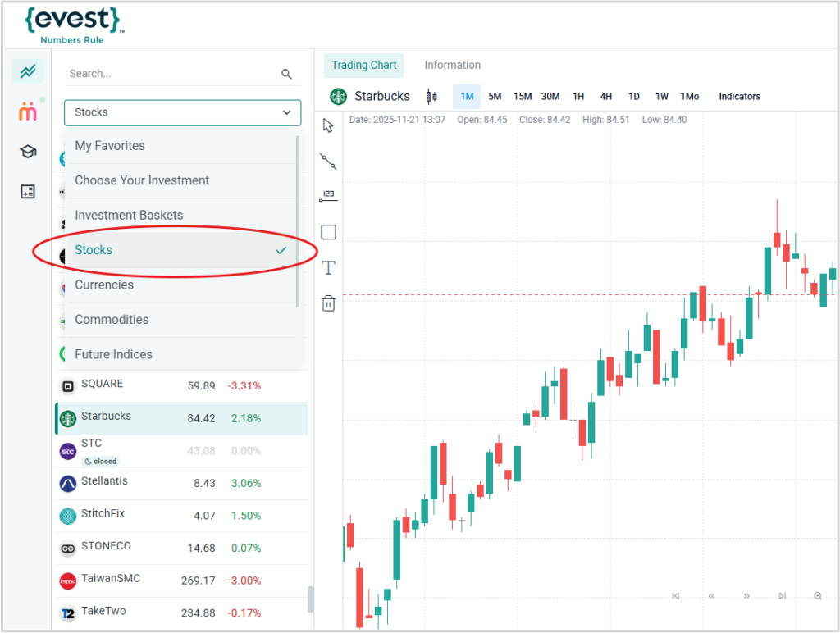Click the trash icon to delete drawings
The image size is (840, 633).
click(x=328, y=303)
